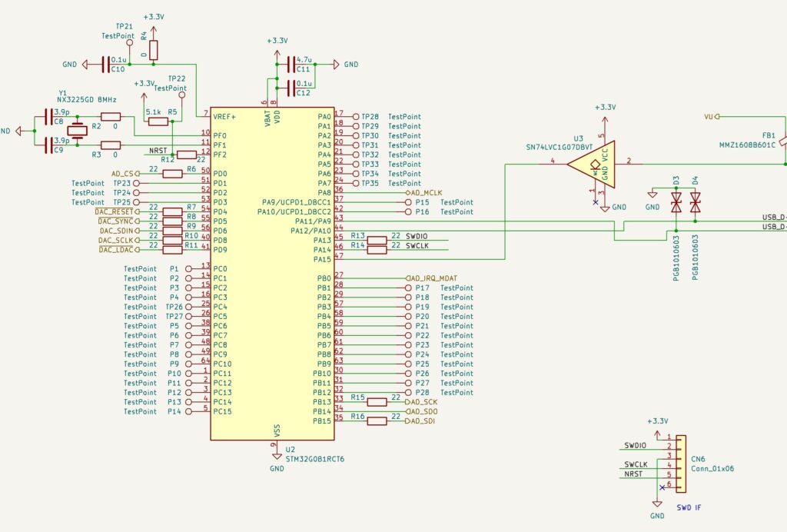The width and height of the screenshot is (787, 532).
Task: Click the C10 capacitor symbol
Action: click(106, 65)
